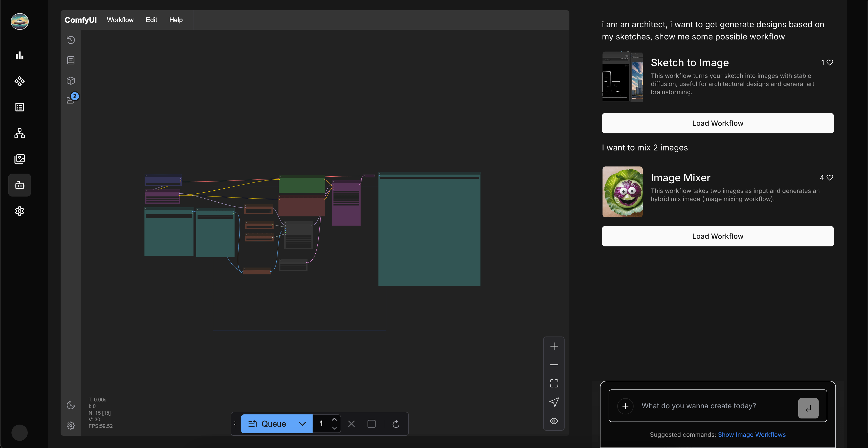Image resolution: width=868 pixels, height=448 pixels.
Task: Cancel current run X icon
Action: pyautogui.click(x=351, y=424)
